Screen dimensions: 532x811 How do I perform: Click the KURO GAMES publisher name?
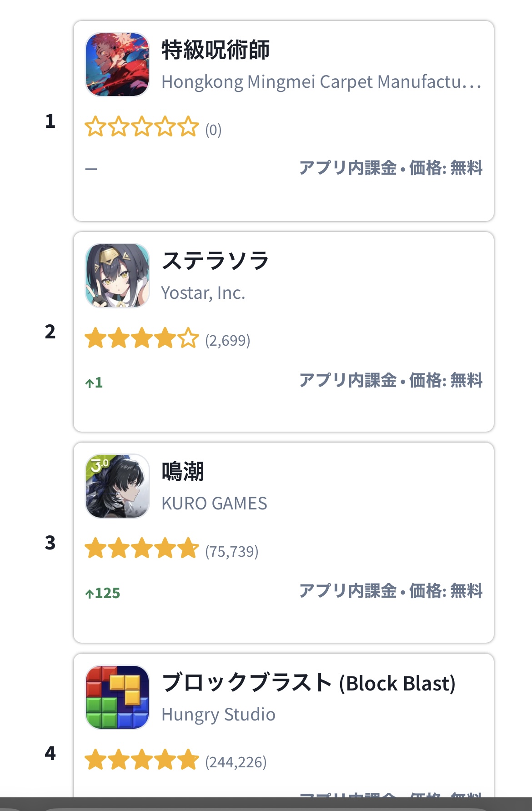tap(214, 504)
